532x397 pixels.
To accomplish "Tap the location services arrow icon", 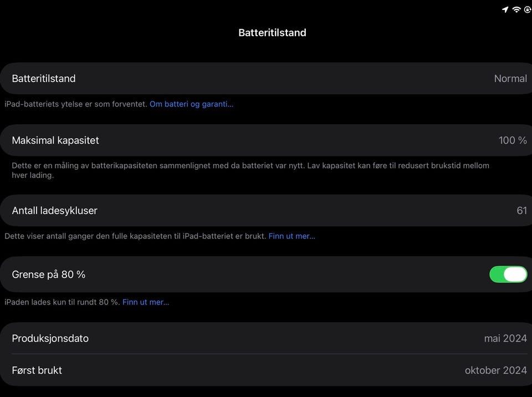I will [505, 9].
